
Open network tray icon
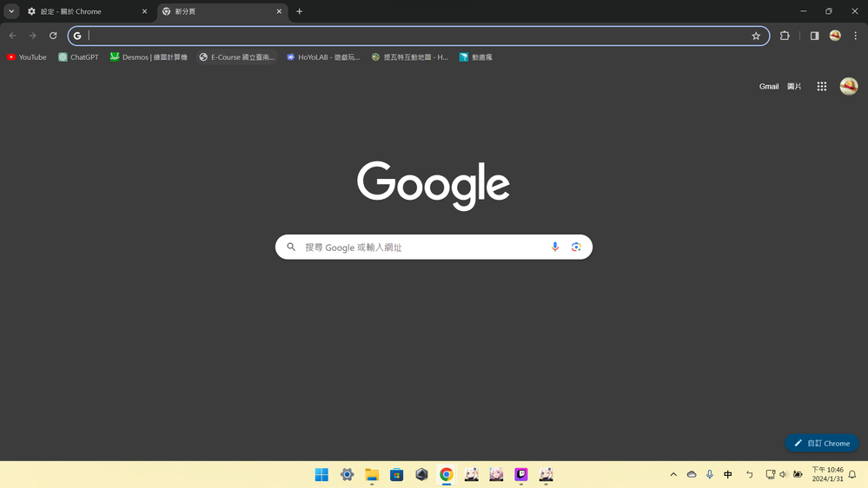click(770, 475)
